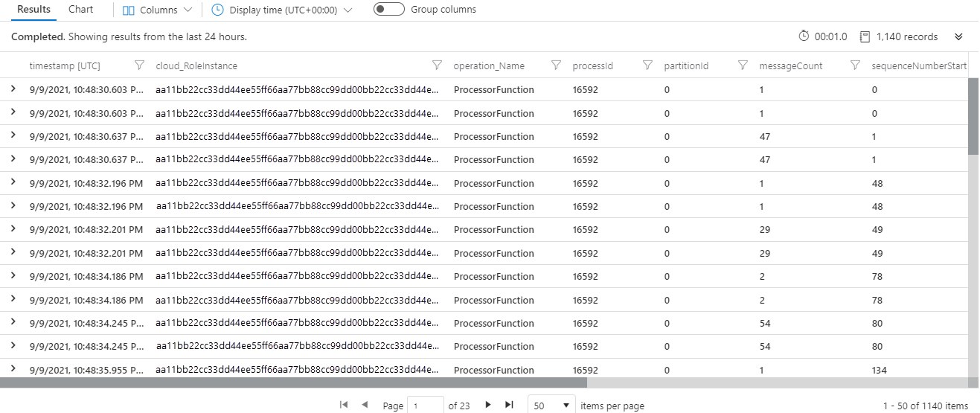Jump to the last results page

click(x=509, y=405)
